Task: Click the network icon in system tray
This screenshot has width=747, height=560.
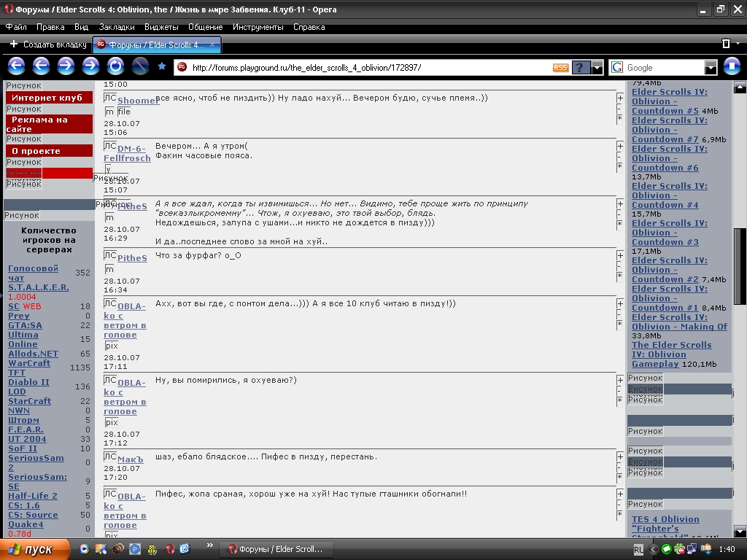Action: click(x=692, y=550)
